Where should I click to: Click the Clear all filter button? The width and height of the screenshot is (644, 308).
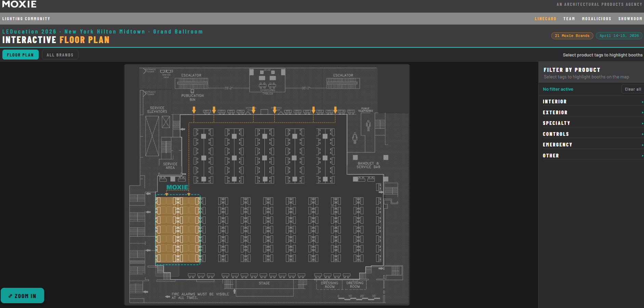point(633,89)
